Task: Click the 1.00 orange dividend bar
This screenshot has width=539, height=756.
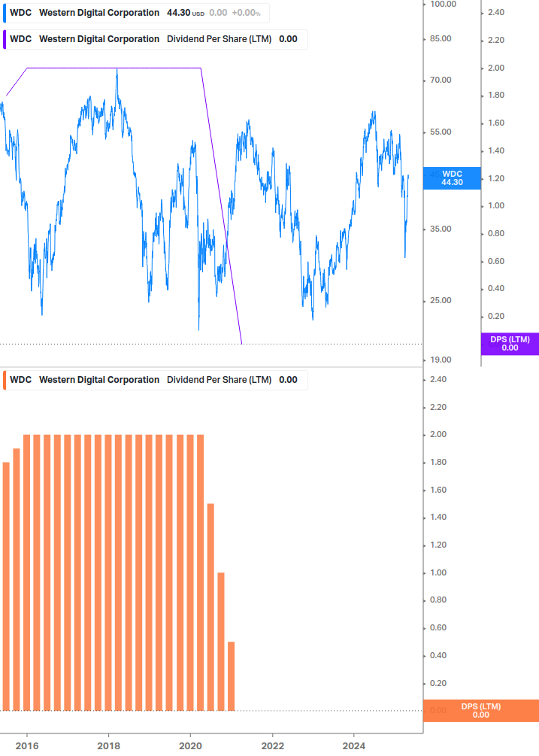Action: (221, 642)
